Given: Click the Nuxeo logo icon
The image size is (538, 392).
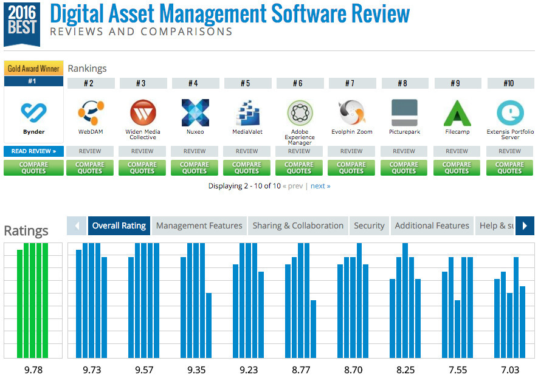Looking at the screenshot, I should click(x=195, y=112).
